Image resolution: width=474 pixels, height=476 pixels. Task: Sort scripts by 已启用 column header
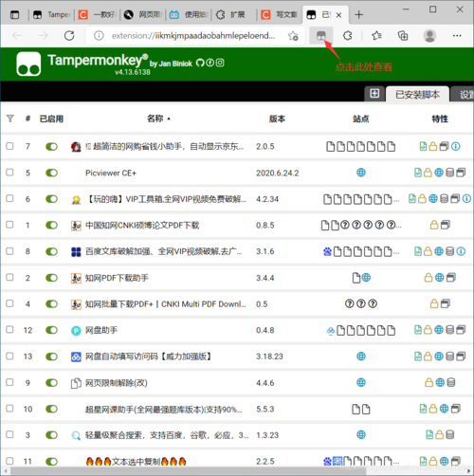(x=51, y=119)
